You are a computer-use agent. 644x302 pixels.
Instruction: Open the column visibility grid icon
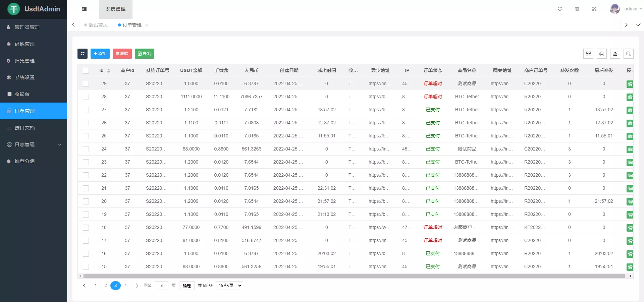[588, 54]
